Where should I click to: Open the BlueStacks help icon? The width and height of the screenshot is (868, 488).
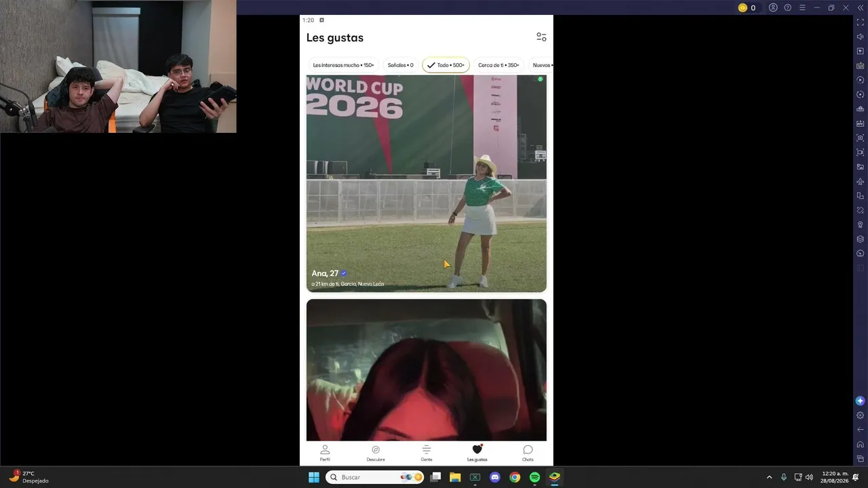pyautogui.click(x=788, y=7)
